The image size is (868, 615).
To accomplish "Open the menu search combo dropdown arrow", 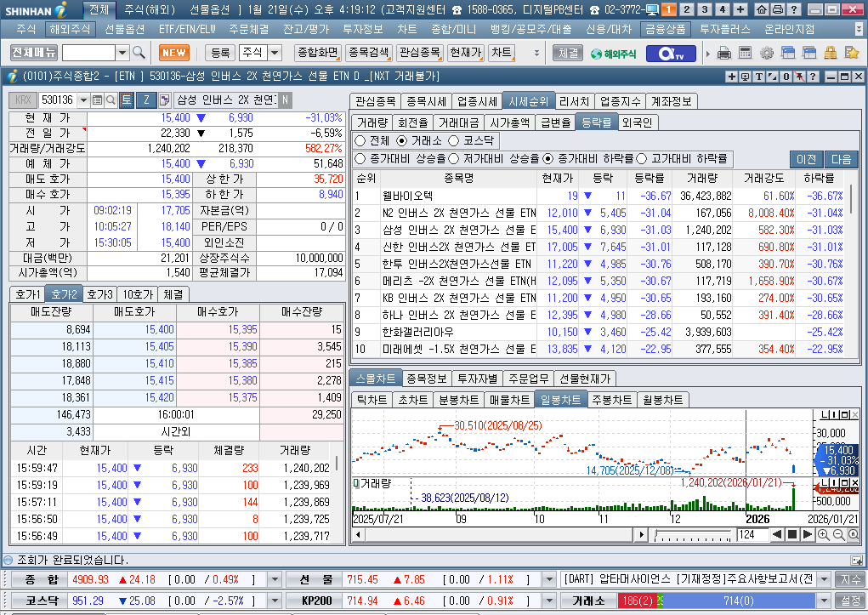I will click(x=122, y=54).
